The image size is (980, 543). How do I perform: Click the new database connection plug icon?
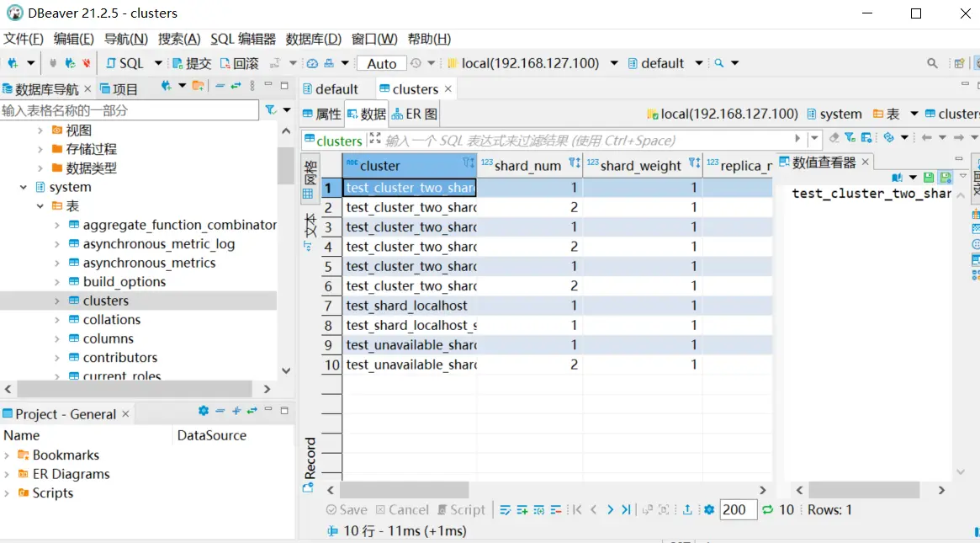pyautogui.click(x=13, y=63)
